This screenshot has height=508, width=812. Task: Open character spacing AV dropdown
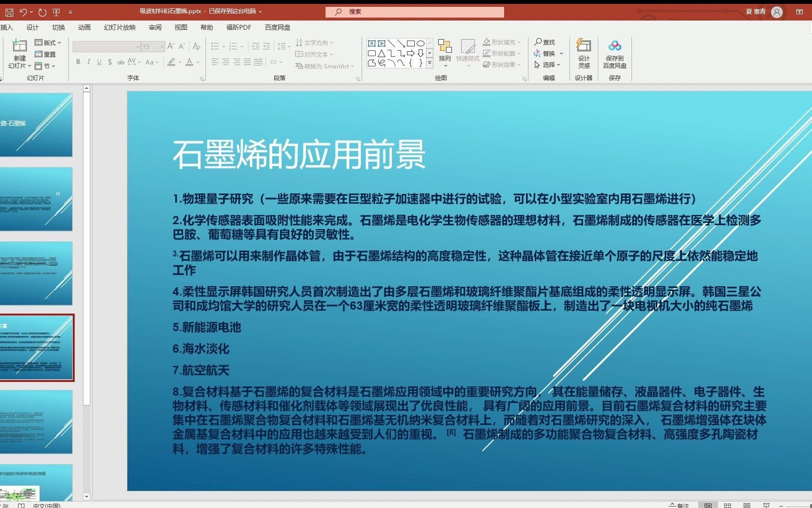[134, 62]
